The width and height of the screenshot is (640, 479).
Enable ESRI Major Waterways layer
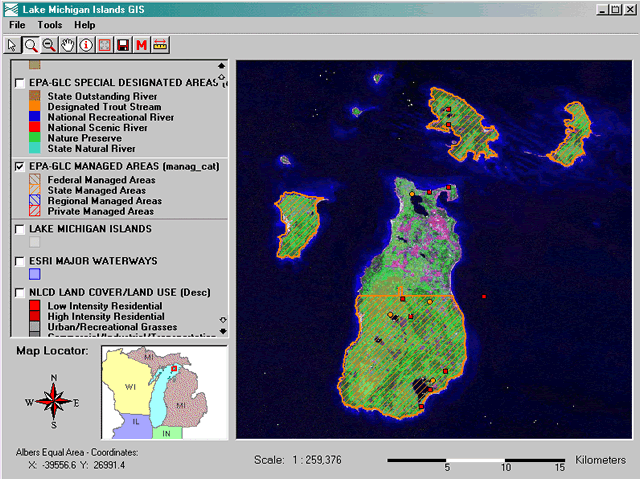pos(19,261)
